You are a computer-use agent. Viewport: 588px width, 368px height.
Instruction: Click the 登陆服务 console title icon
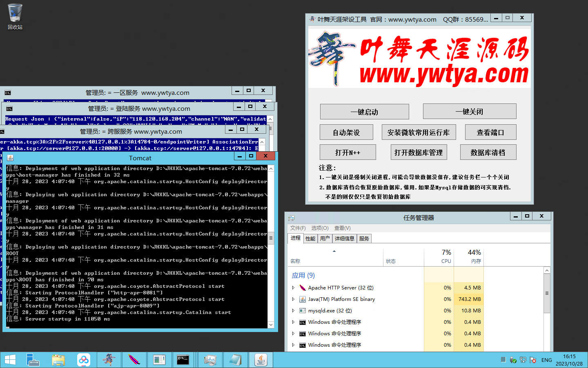click(x=9, y=109)
